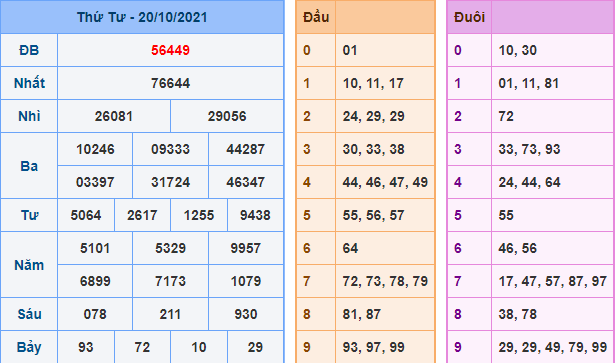Click the Đầu table value '24, 29, 29'

tap(373, 116)
